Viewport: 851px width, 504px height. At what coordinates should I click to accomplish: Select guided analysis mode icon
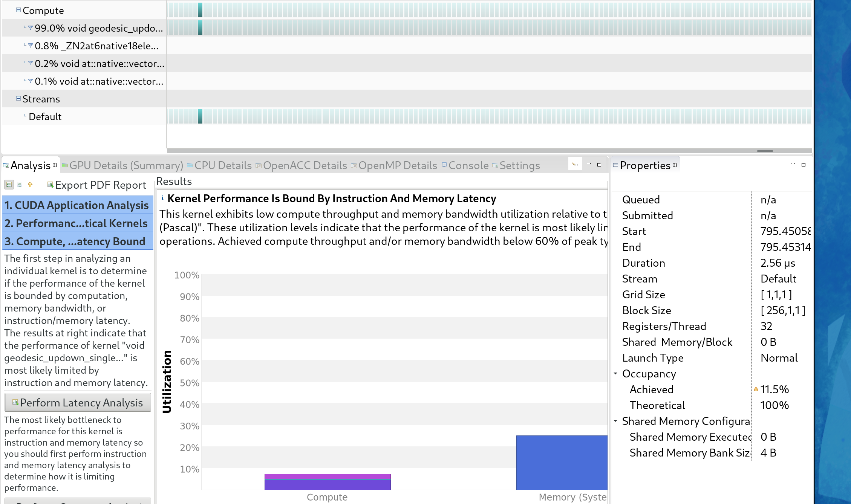click(x=9, y=185)
